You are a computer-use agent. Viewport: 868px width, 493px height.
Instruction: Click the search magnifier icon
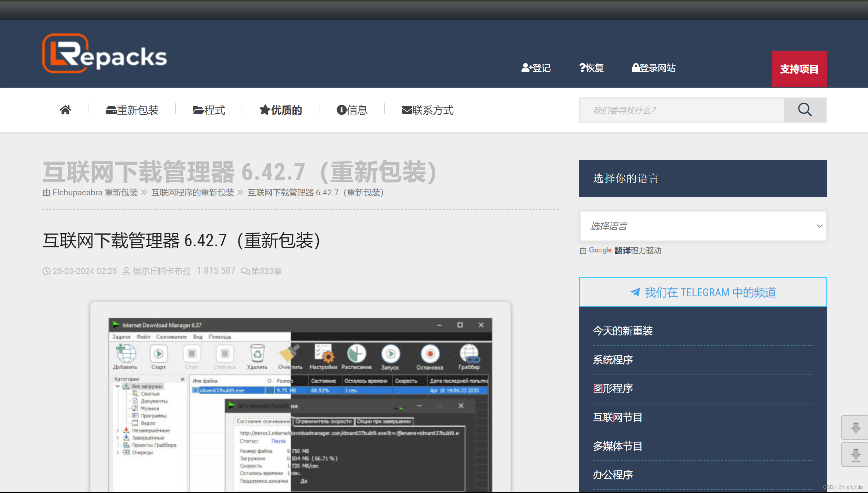(x=805, y=110)
